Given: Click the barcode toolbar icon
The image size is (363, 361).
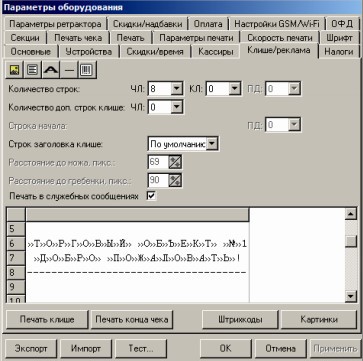Looking at the screenshot, I should [87, 70].
